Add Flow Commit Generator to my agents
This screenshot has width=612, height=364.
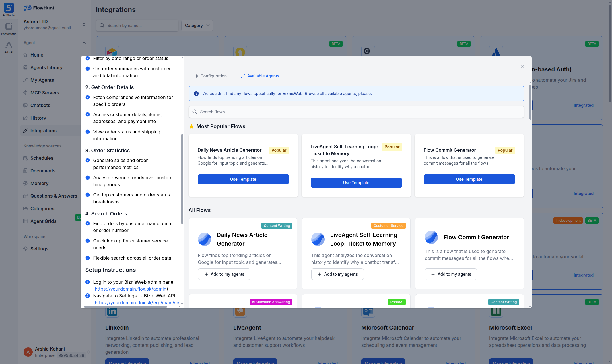coord(450,274)
